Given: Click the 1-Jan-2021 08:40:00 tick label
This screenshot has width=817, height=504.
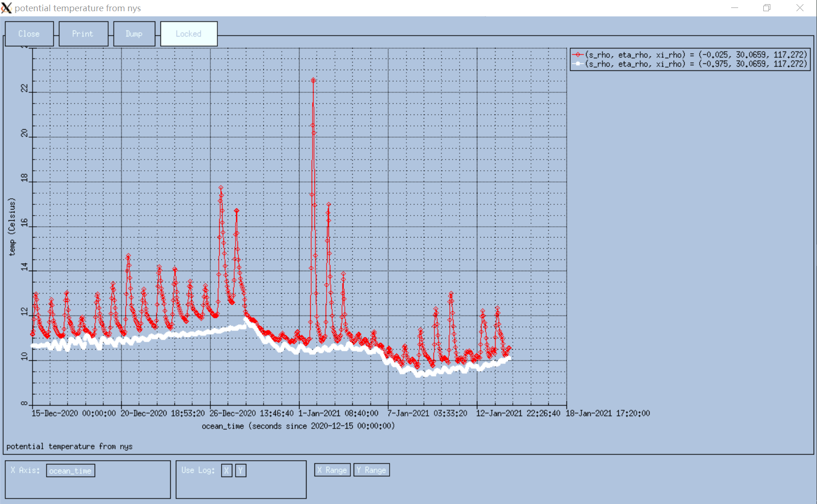Looking at the screenshot, I should [338, 413].
